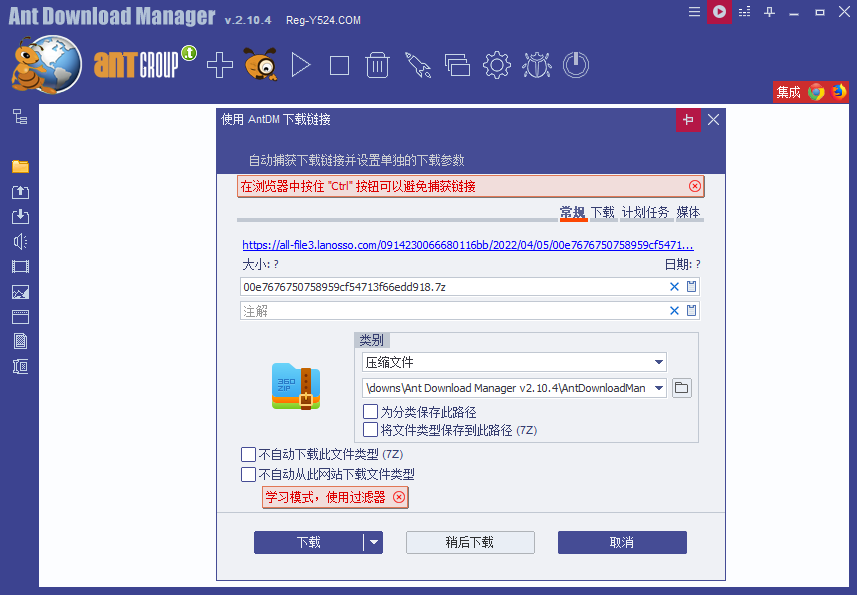Screen dimensions: 857x595
Task: Paste clipboard into the file name field
Action: coord(691,286)
